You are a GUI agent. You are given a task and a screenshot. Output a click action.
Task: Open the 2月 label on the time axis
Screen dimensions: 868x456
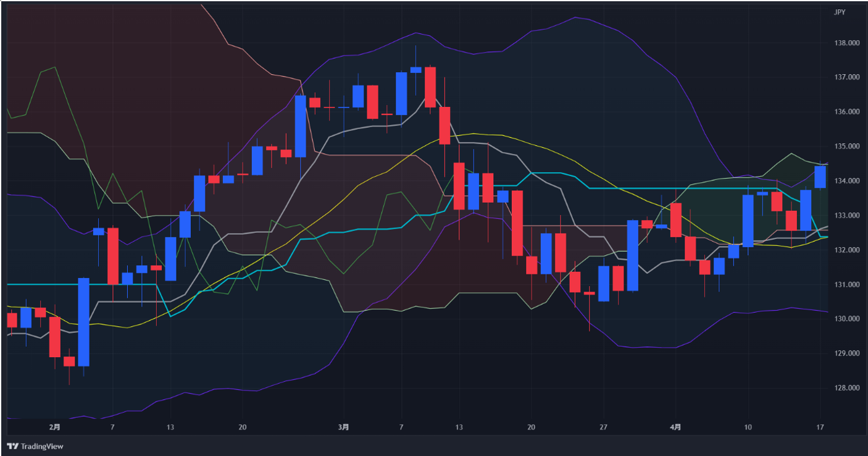coord(54,426)
